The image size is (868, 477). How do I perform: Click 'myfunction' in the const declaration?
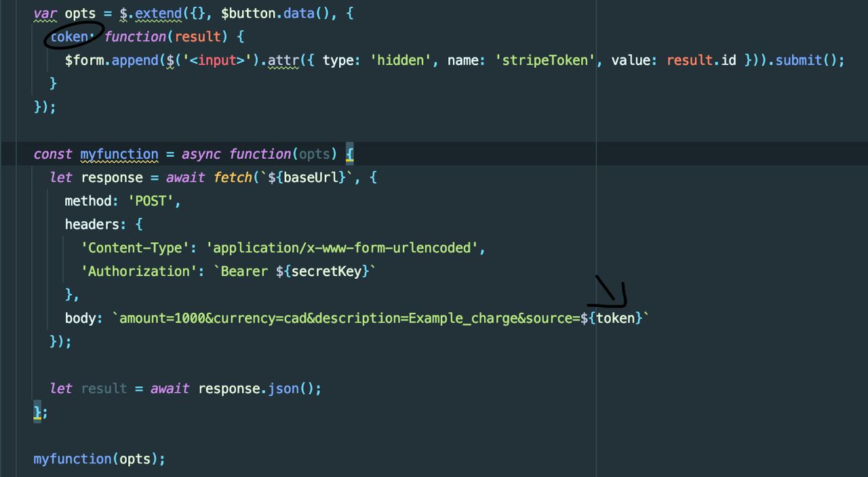[x=119, y=154]
